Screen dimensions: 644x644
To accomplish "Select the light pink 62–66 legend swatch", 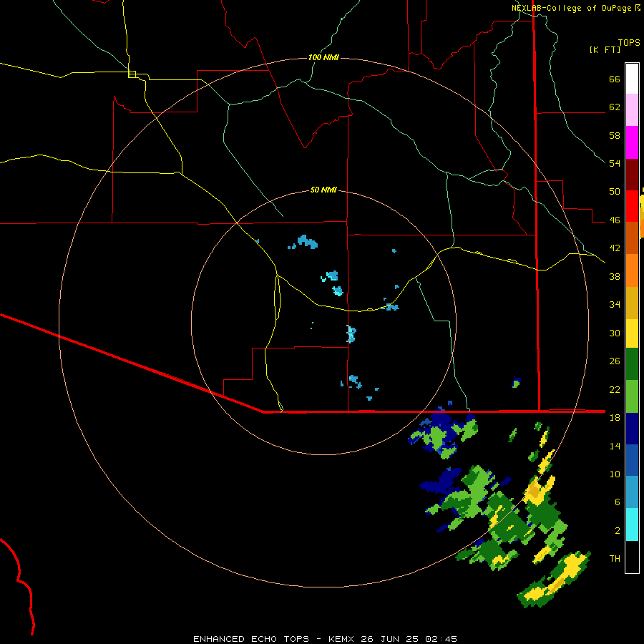I will pyautogui.click(x=632, y=109).
